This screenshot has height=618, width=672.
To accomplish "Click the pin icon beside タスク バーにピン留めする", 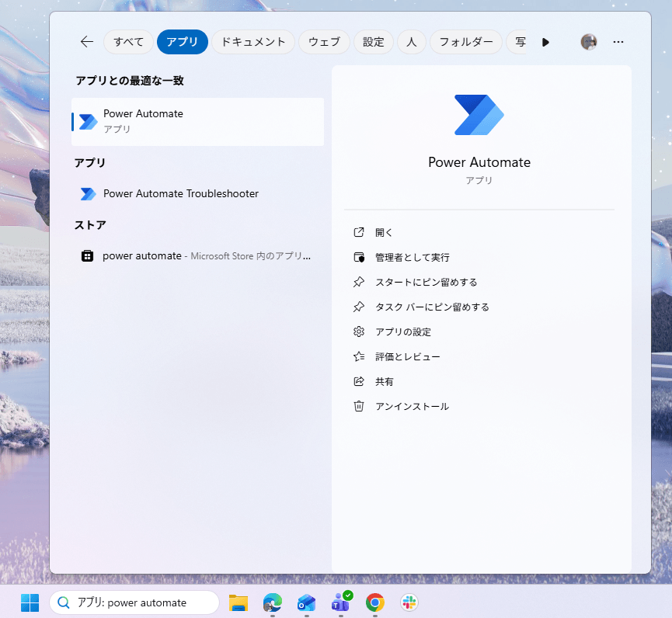I will pos(359,307).
